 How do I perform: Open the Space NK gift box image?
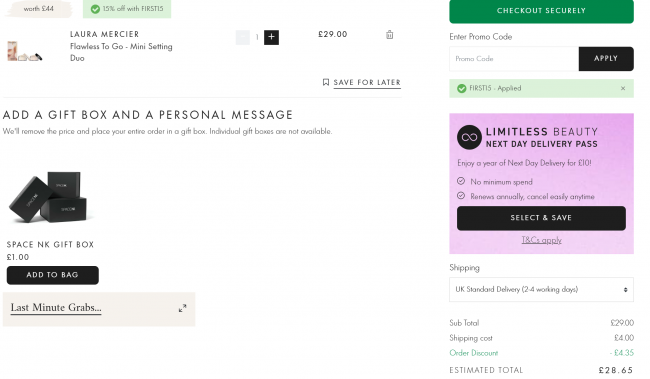click(x=49, y=197)
